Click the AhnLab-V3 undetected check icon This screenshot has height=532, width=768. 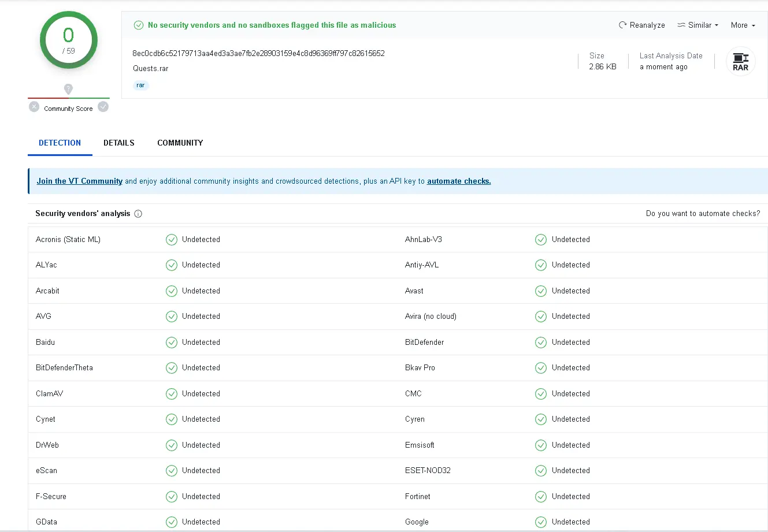point(541,240)
